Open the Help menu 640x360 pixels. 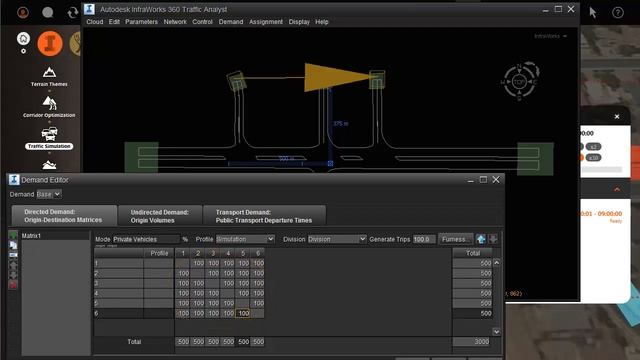tap(322, 22)
